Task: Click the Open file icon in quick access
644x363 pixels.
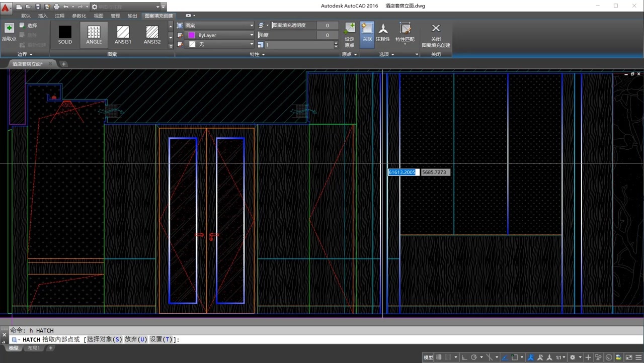Action: coord(28,7)
